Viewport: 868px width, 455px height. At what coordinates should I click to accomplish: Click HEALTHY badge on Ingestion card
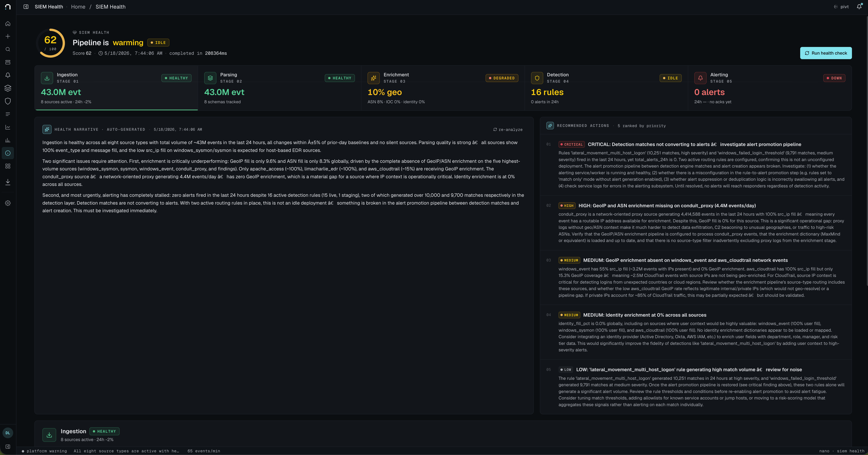[177, 78]
